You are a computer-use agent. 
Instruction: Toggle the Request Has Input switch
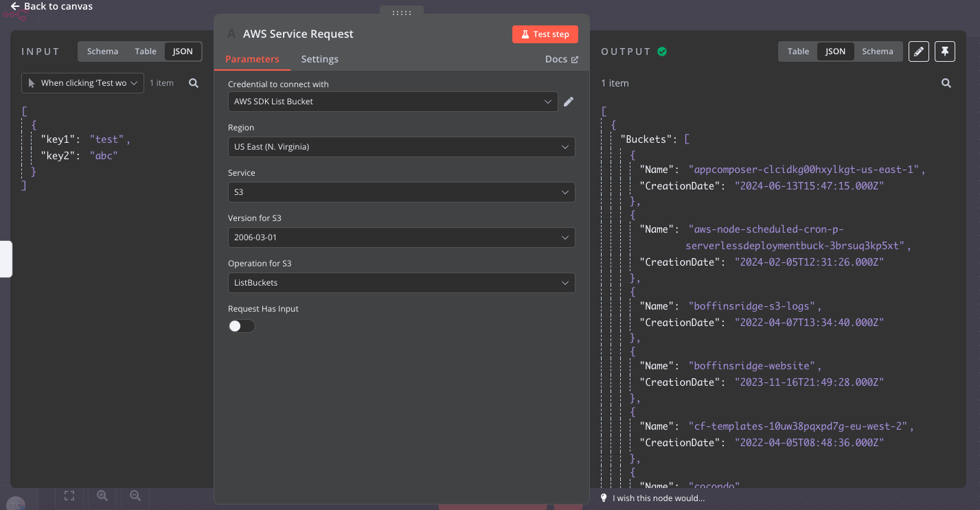[242, 326]
